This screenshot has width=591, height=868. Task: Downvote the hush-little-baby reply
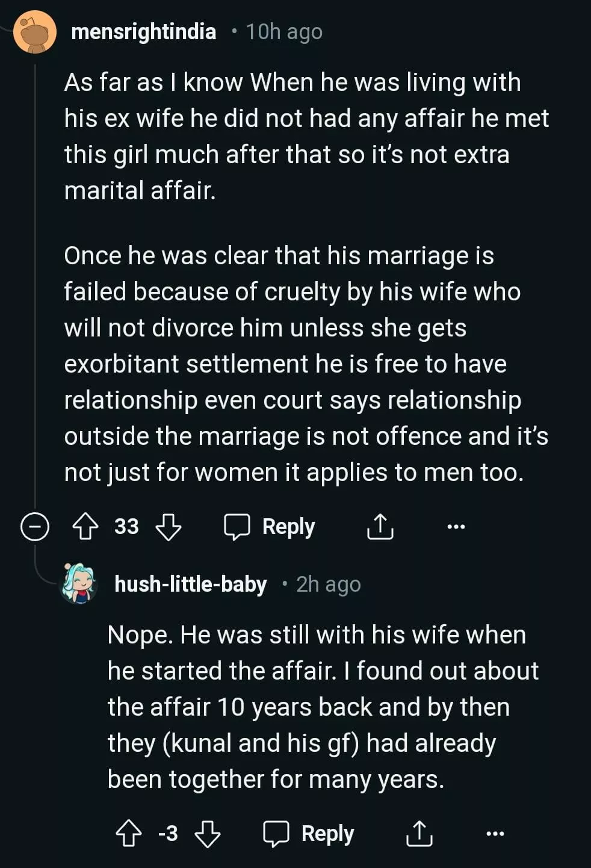(x=208, y=834)
